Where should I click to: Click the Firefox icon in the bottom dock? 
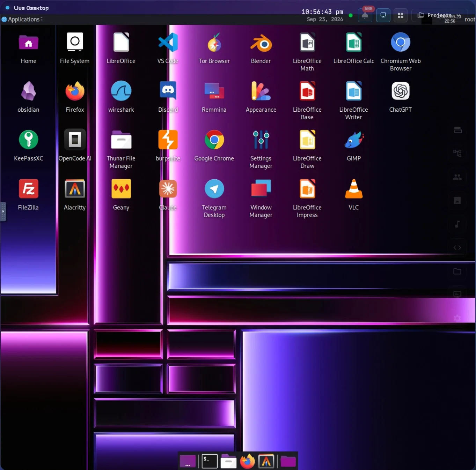pyautogui.click(x=247, y=461)
